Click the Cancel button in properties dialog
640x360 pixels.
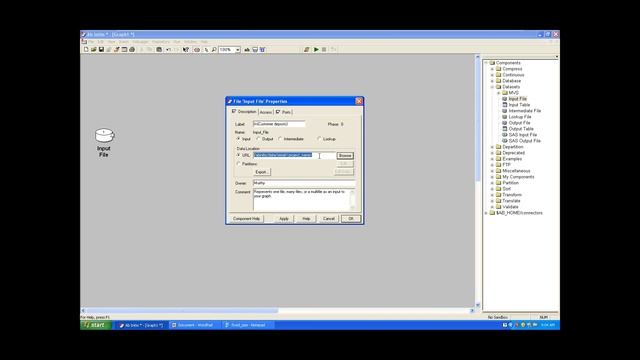tap(329, 219)
